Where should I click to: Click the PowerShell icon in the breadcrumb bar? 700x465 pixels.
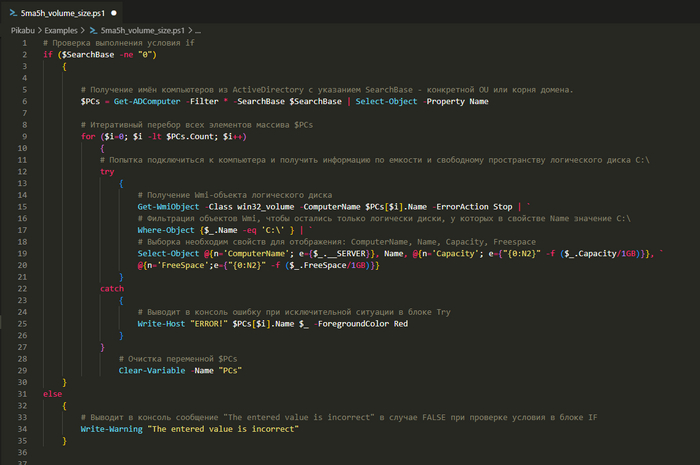pyautogui.click(x=94, y=32)
